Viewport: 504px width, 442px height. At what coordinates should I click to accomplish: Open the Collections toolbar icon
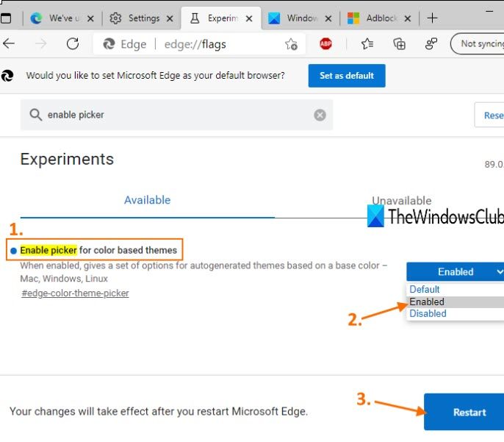click(400, 44)
